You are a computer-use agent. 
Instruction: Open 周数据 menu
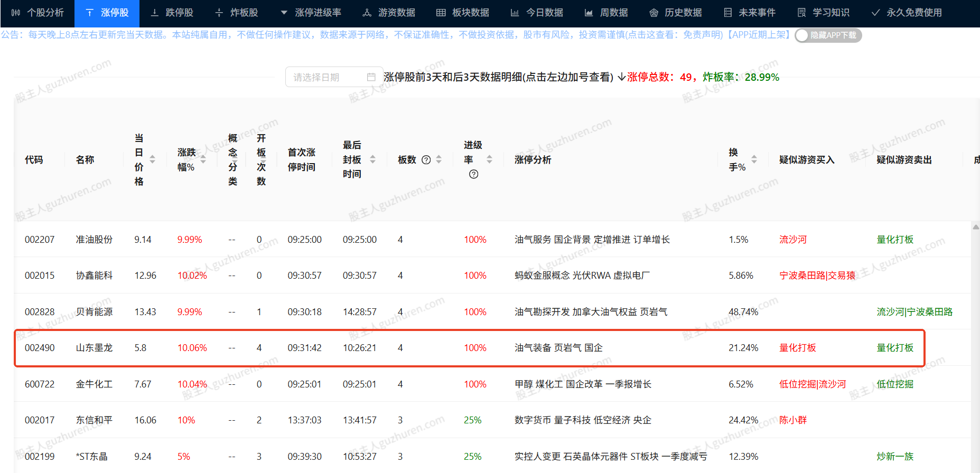pyautogui.click(x=606, y=13)
